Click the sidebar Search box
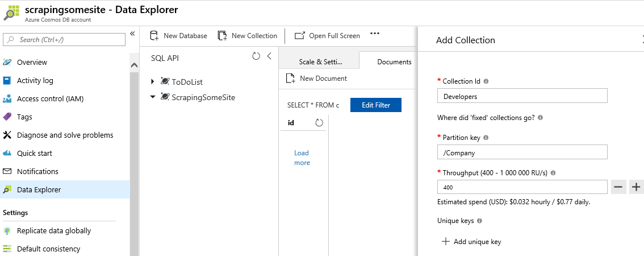 tap(64, 39)
